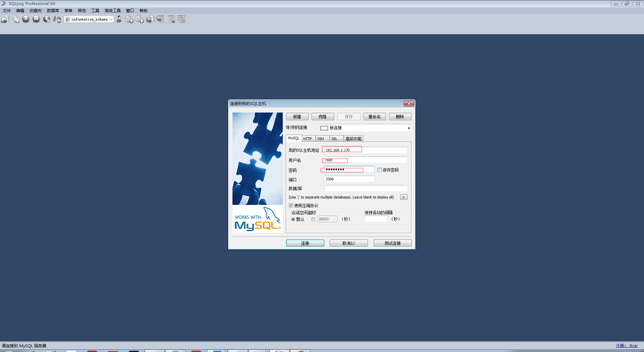Click the database with up-arrow icon
644x352 pixels.
[x=140, y=19]
